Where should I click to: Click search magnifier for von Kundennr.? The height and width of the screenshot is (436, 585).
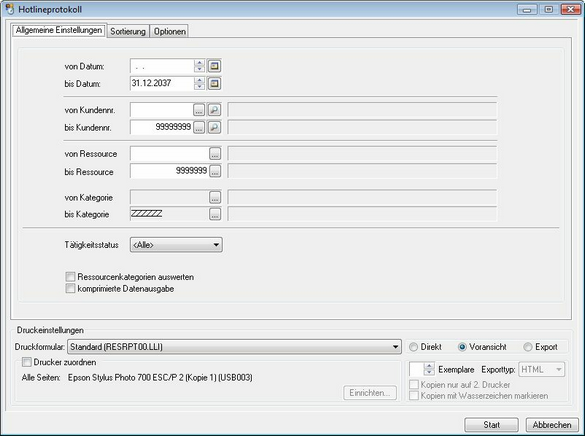[x=214, y=110]
